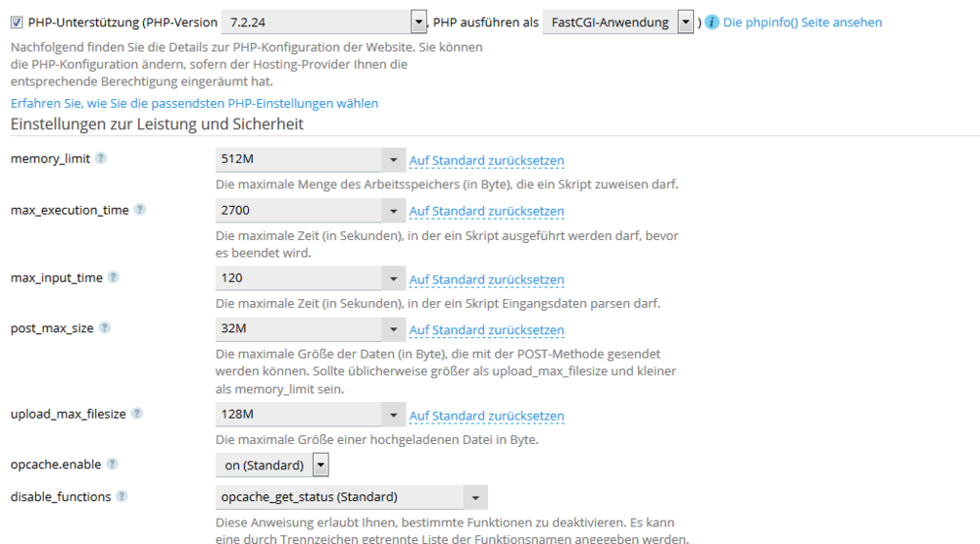Open the phpinfo() Seite ansehen link

pos(802,23)
